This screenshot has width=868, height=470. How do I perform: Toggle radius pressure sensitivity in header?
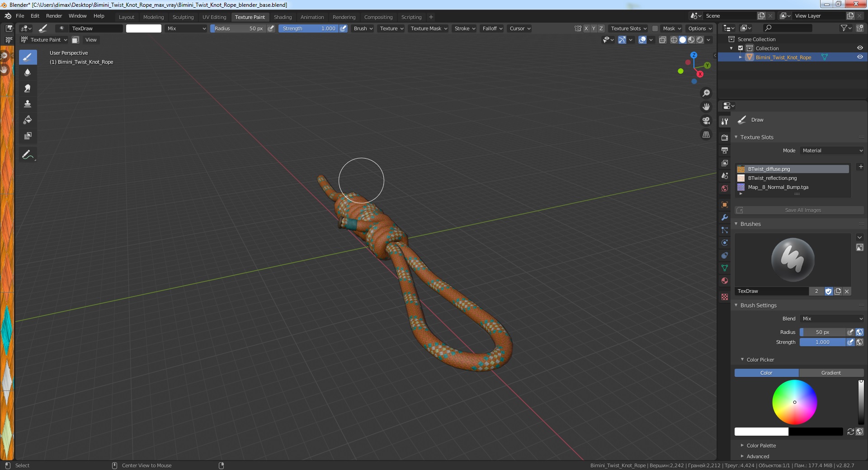point(271,28)
